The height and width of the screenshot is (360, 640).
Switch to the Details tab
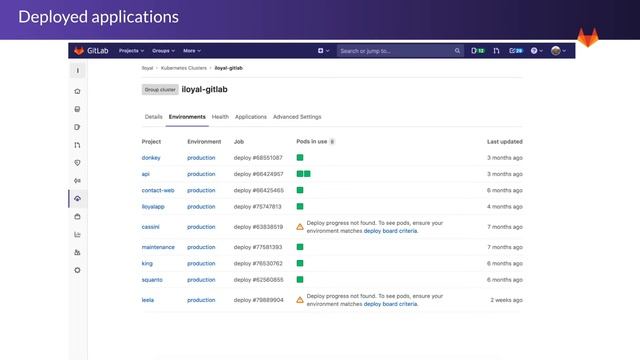[x=153, y=117]
